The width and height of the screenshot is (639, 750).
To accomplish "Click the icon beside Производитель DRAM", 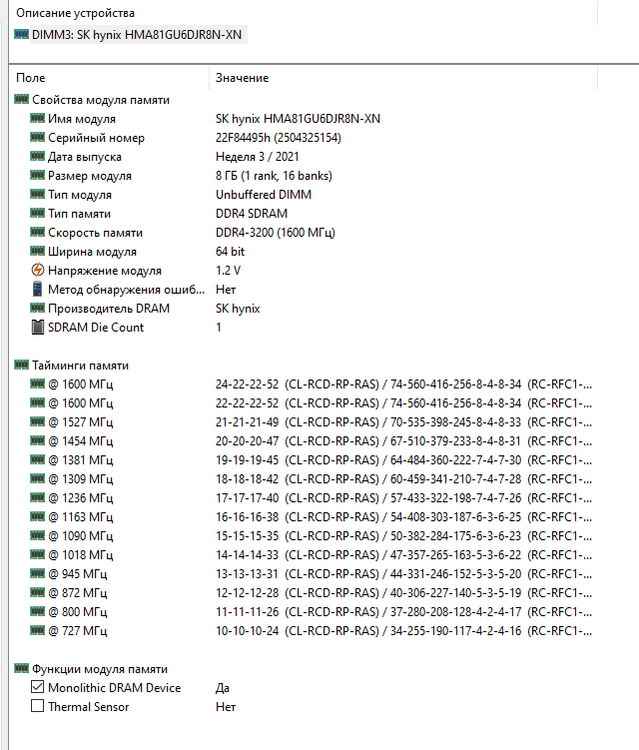I will pyautogui.click(x=37, y=308).
